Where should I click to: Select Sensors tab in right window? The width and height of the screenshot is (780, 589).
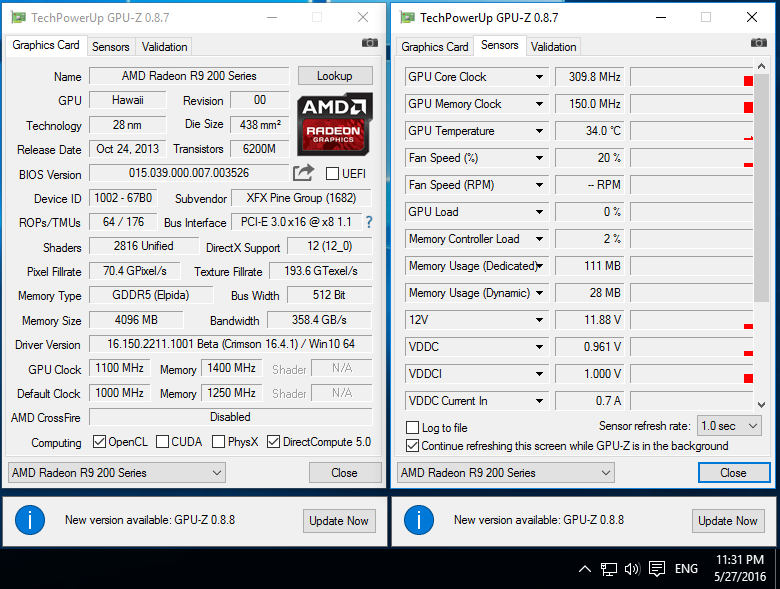coord(499,45)
